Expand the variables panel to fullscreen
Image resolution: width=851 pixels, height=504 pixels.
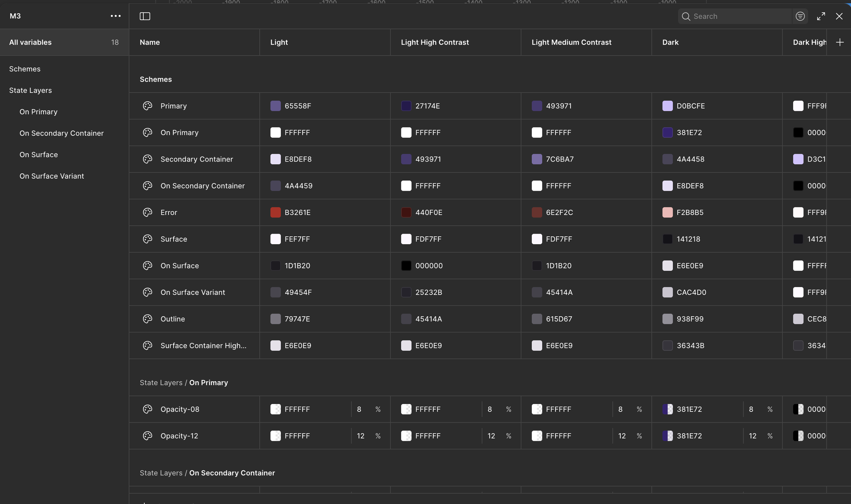point(821,16)
